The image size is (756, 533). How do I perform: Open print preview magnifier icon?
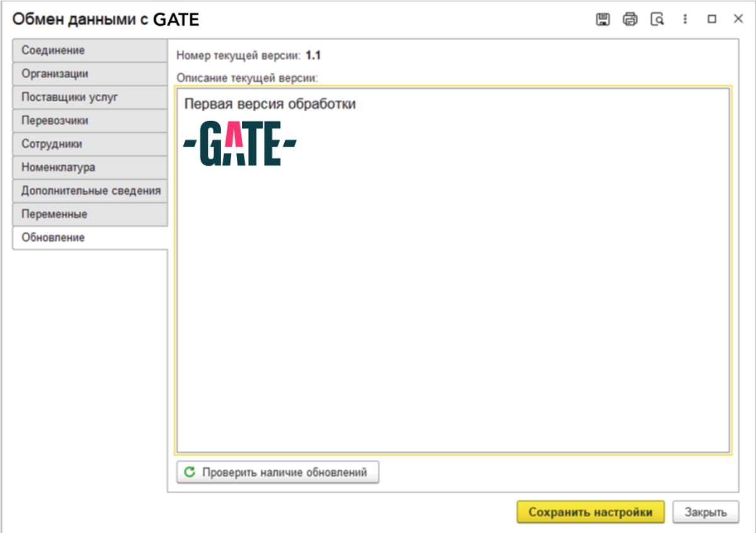657,19
